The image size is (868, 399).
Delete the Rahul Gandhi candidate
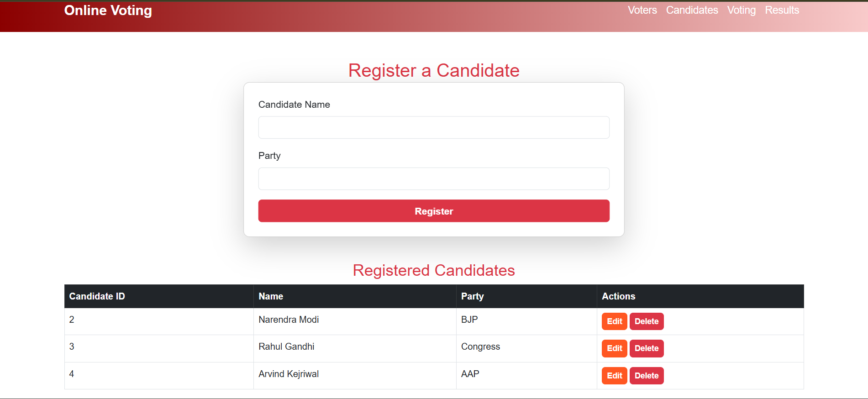tap(647, 348)
